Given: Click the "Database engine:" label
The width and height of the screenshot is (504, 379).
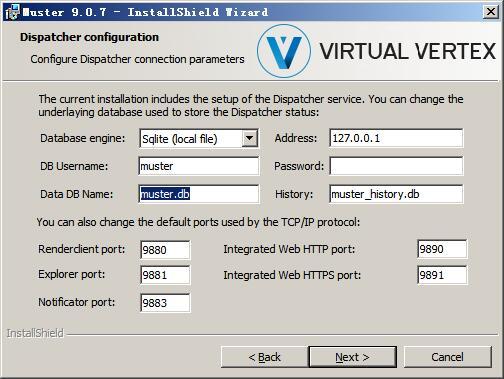Looking at the screenshot, I should [x=83, y=138].
